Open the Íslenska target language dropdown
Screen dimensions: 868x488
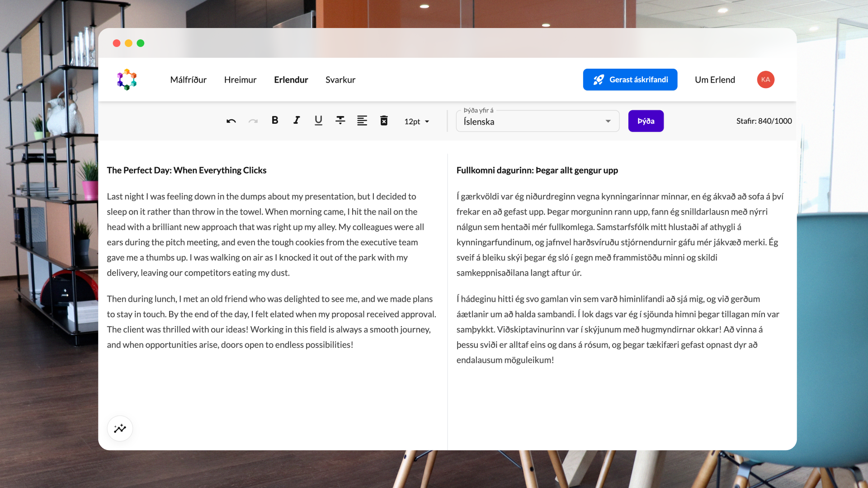coord(538,121)
